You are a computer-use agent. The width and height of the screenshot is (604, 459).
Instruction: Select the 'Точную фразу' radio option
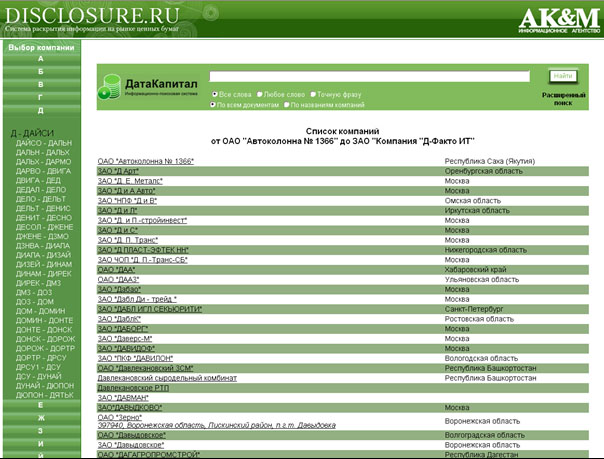[x=313, y=94]
